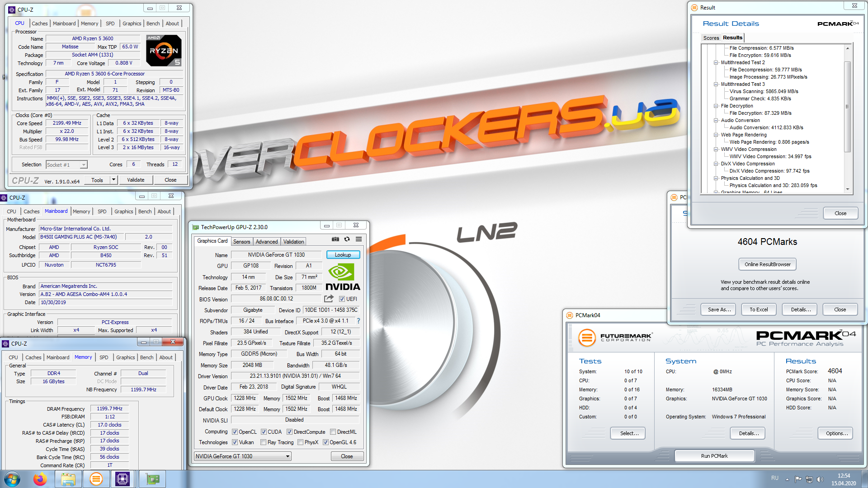Image resolution: width=868 pixels, height=488 pixels.
Task: Click the Action Center flag icon
Action: 798,479
